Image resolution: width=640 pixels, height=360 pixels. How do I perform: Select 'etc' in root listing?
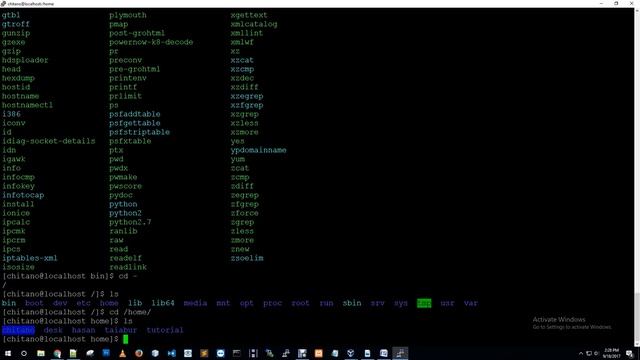tap(84, 303)
